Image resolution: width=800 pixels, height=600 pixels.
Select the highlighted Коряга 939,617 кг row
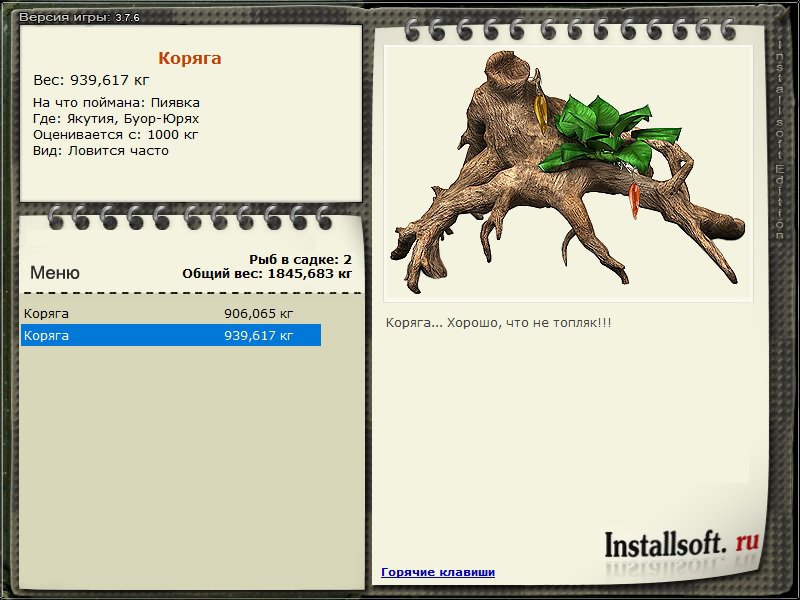[x=171, y=335]
